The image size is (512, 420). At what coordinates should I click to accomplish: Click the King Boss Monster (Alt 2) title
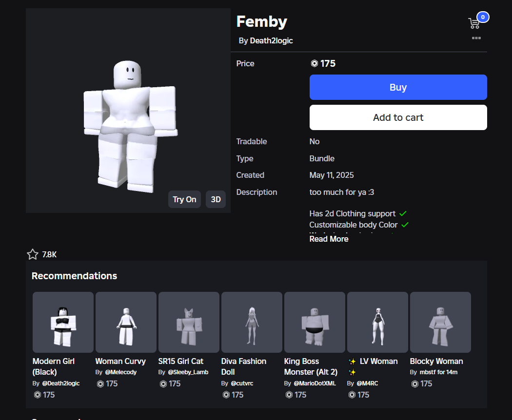[311, 366]
